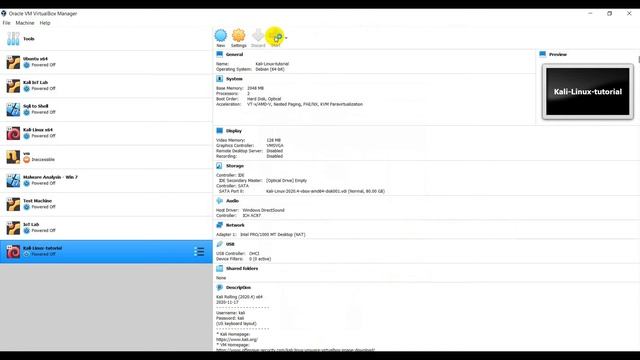Click the Storage section icon
Viewport: 640px width, 360px height.
(x=220, y=166)
